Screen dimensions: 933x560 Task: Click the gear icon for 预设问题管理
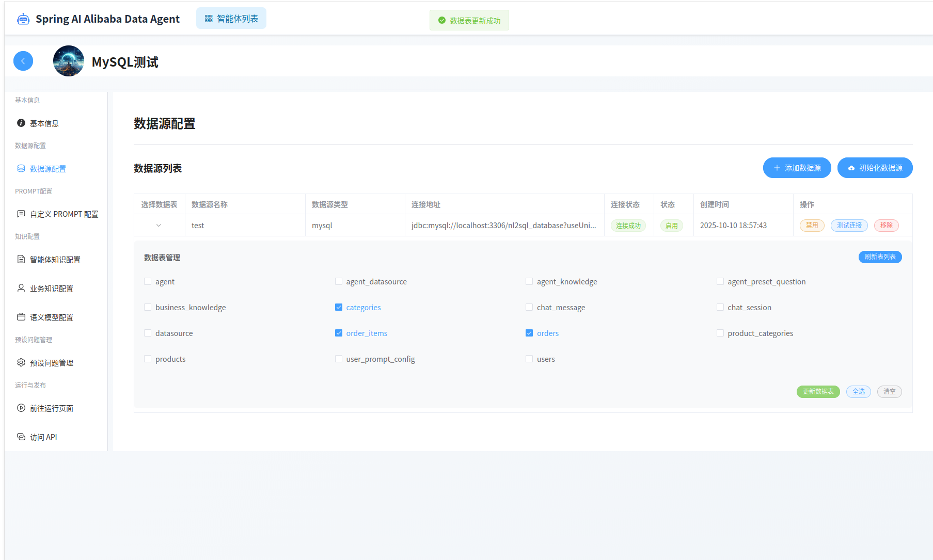click(x=21, y=362)
